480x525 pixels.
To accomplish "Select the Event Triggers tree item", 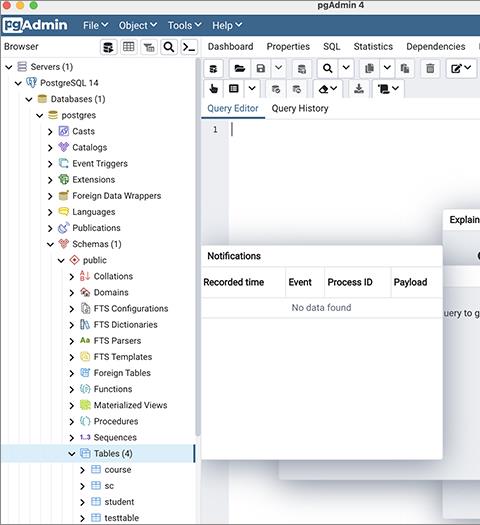I will (100, 163).
